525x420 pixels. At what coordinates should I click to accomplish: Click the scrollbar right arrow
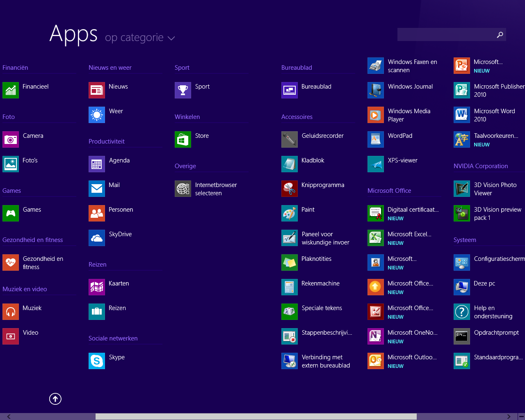tap(509, 417)
